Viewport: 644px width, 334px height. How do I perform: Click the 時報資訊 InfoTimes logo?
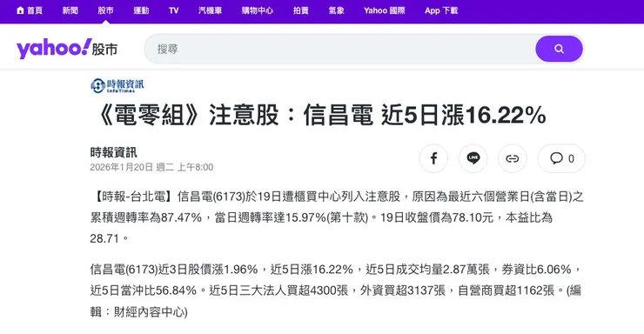pyautogui.click(x=117, y=85)
